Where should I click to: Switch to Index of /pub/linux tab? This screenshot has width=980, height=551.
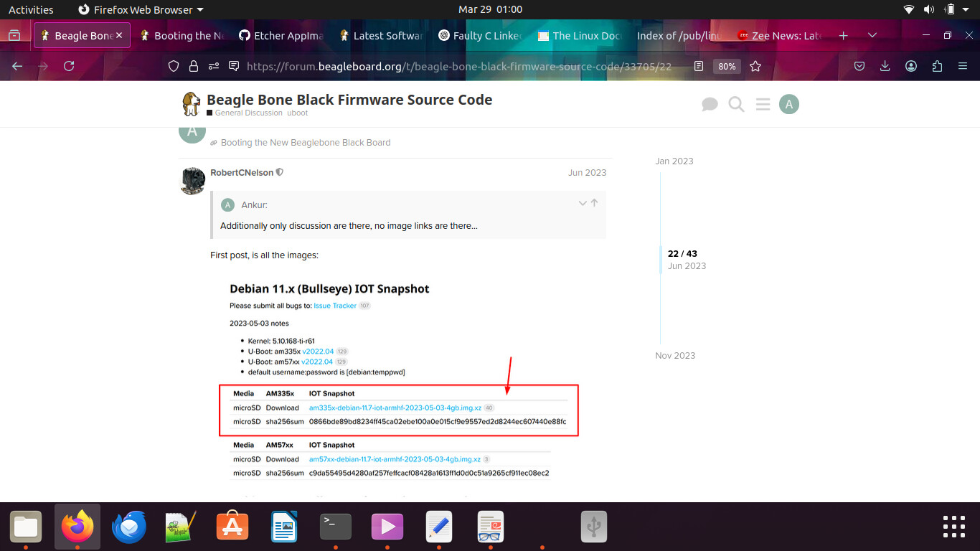(x=679, y=35)
